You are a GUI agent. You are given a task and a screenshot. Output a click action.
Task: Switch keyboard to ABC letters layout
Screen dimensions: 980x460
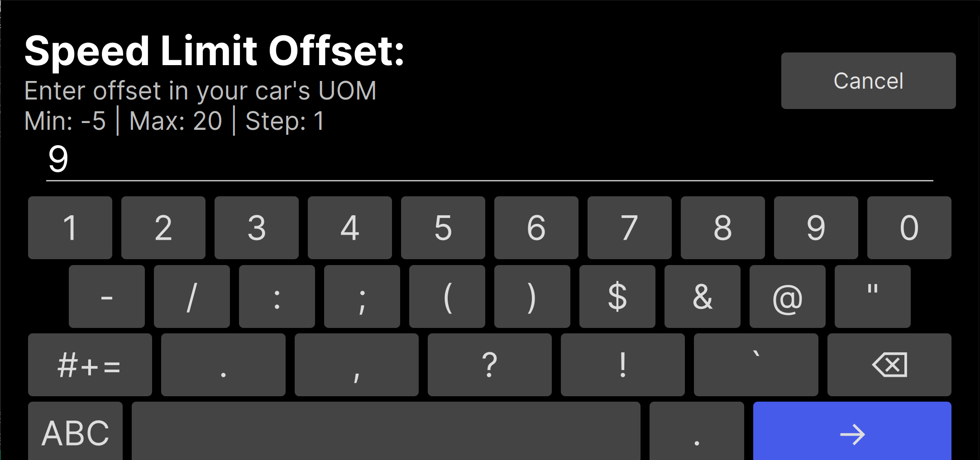click(x=75, y=432)
